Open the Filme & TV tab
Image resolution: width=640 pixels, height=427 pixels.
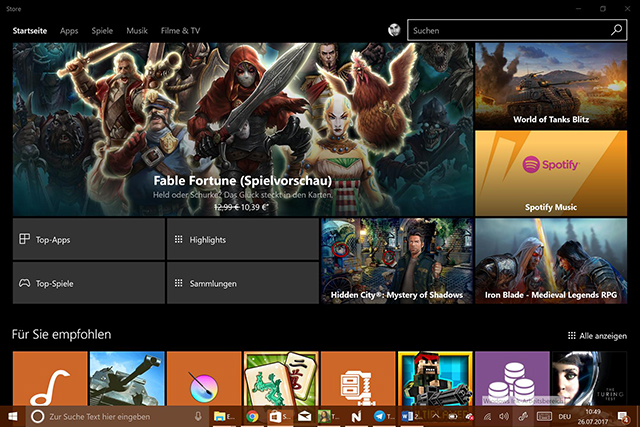pyautogui.click(x=180, y=31)
